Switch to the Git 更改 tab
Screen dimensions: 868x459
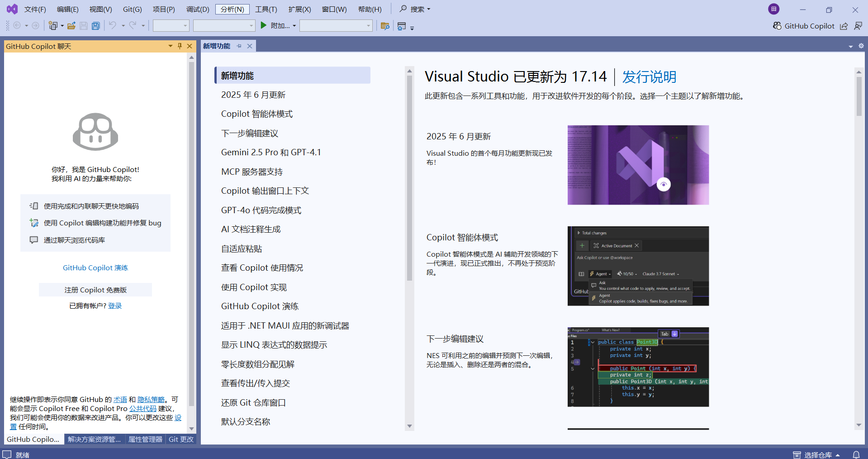181,439
